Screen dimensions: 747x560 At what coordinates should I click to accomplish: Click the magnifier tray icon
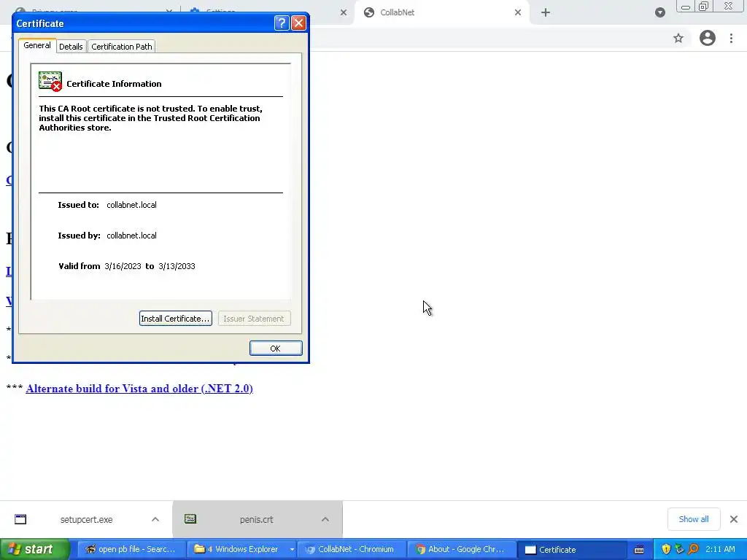[694, 549]
